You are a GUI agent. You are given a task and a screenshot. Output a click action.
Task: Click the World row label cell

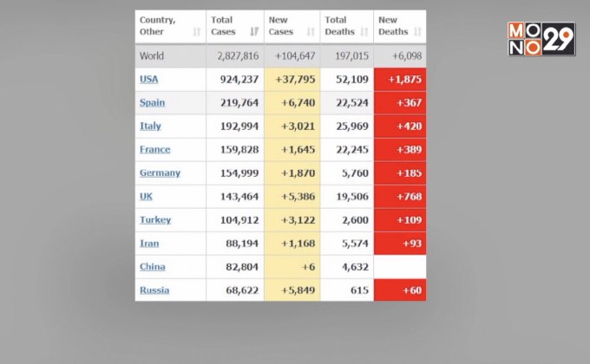tap(170, 56)
